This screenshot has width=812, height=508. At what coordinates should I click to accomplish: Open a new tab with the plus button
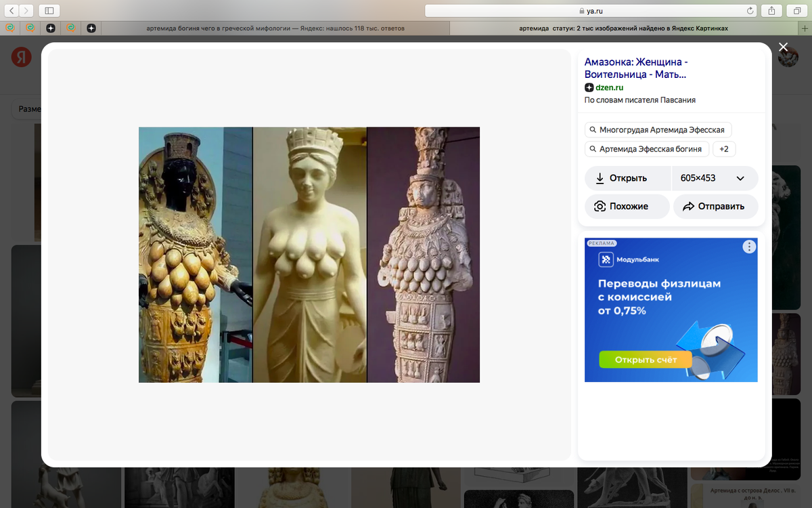click(805, 28)
